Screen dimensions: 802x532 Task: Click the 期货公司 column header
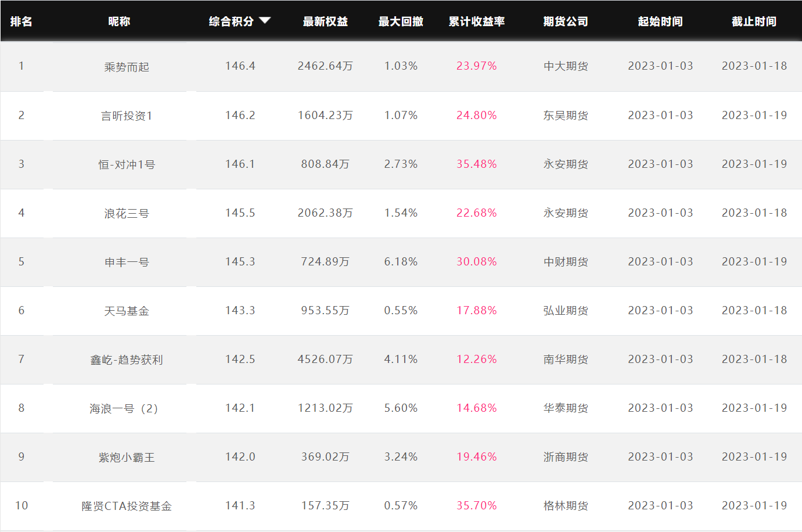pyautogui.click(x=566, y=21)
